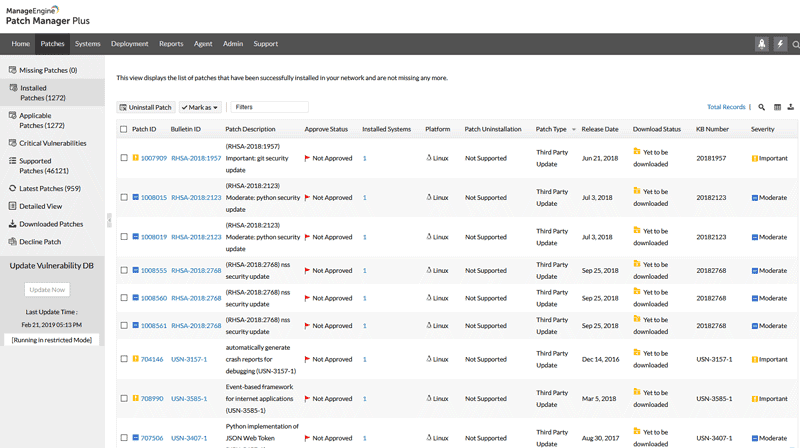This screenshot has width=800, height=448.
Task: Open patch ID 1008560 link
Action: pyautogui.click(x=154, y=298)
